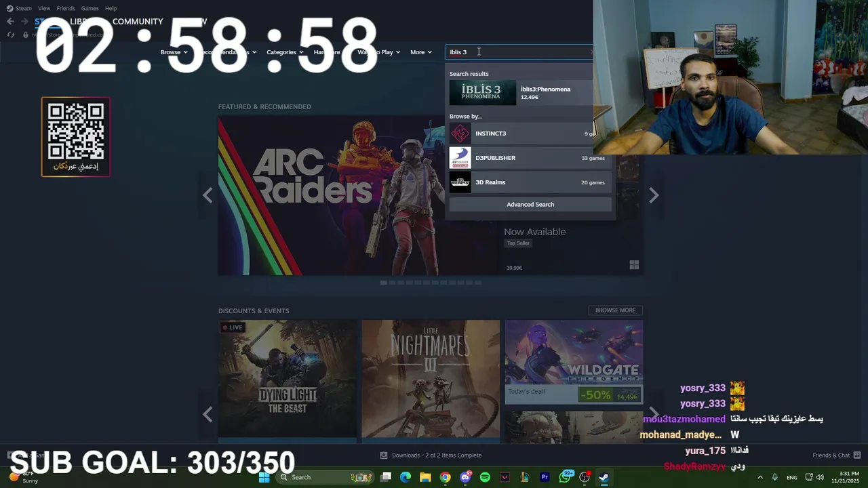Open Spotify from taskbar

pyautogui.click(x=485, y=477)
